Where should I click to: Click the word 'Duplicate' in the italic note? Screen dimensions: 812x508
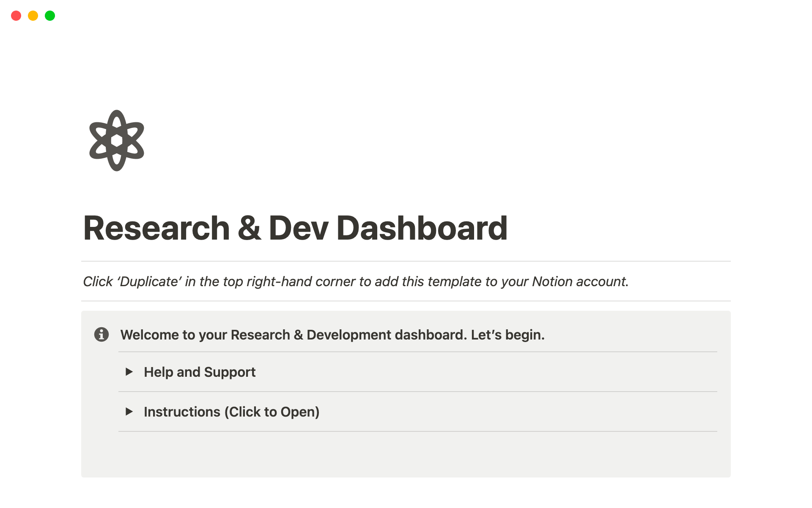(149, 282)
